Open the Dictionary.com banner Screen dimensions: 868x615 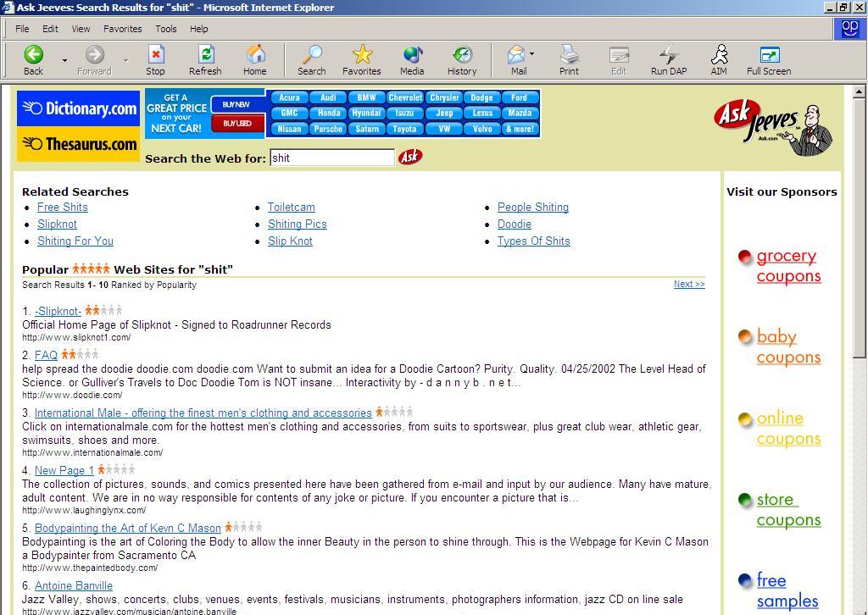[79, 108]
